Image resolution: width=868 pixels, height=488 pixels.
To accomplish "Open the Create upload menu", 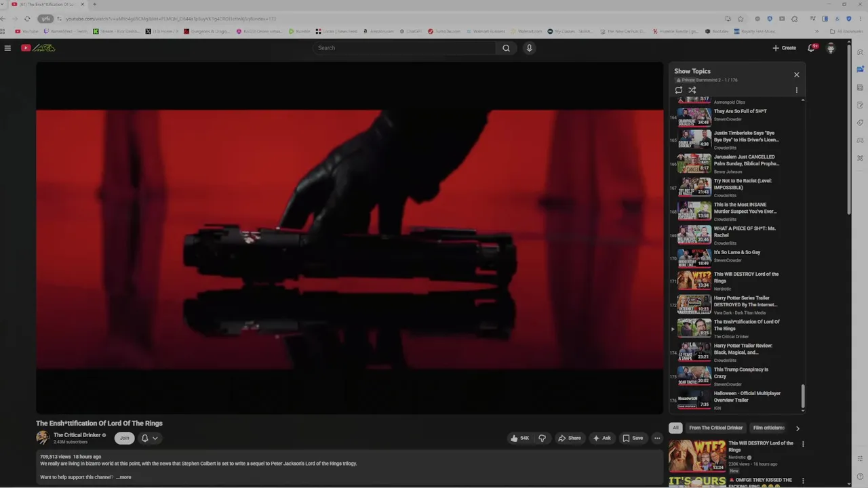I will pyautogui.click(x=785, y=48).
